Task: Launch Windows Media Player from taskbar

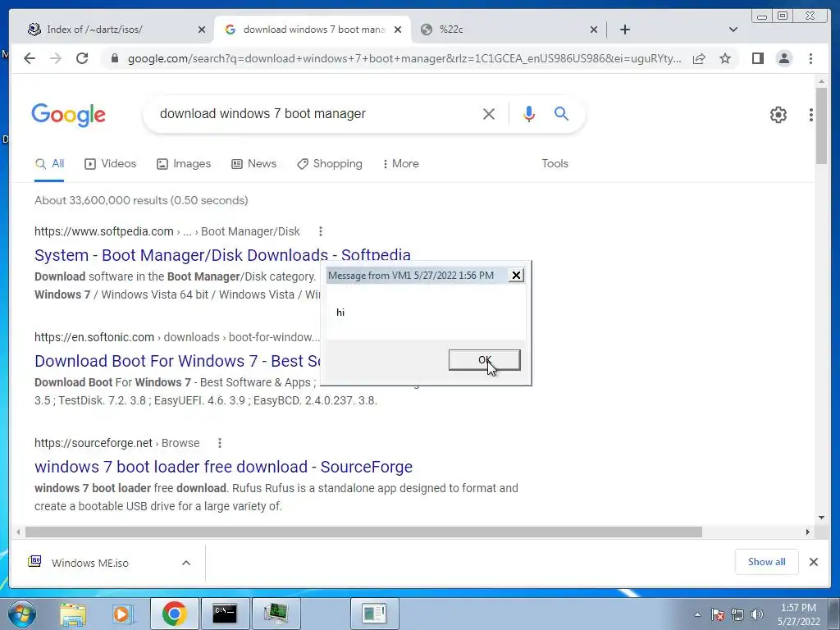Action: (x=121, y=614)
